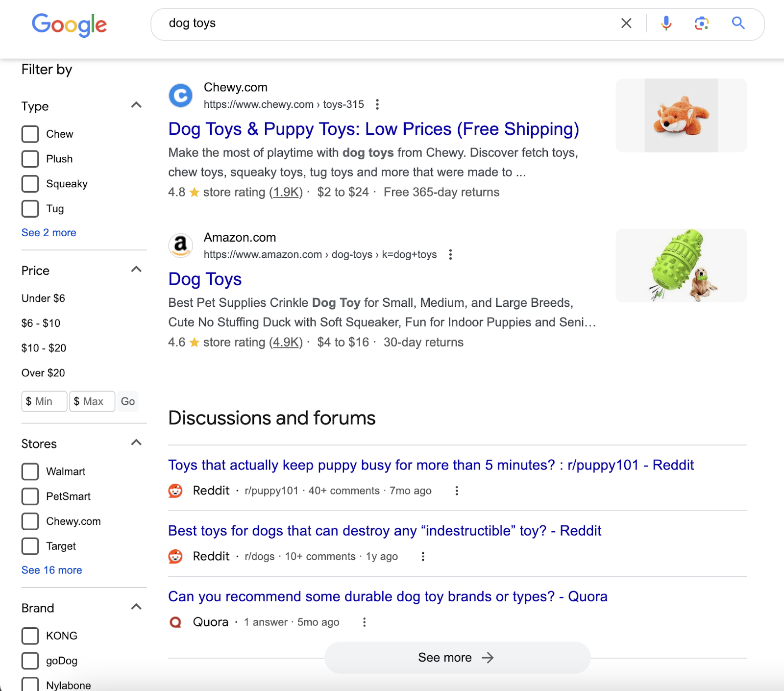This screenshot has width=784, height=691.
Task: Click the green chew toy thumbnail
Action: [681, 266]
